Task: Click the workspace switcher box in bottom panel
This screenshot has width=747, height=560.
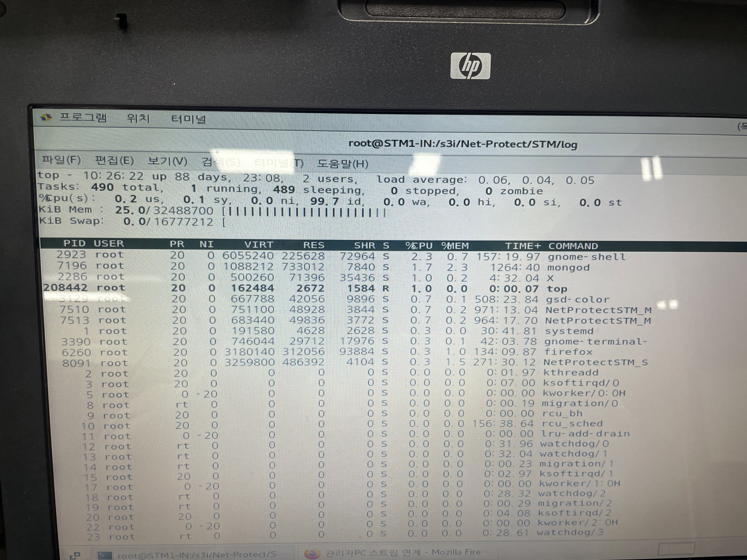Action: pyautogui.click(x=676, y=549)
